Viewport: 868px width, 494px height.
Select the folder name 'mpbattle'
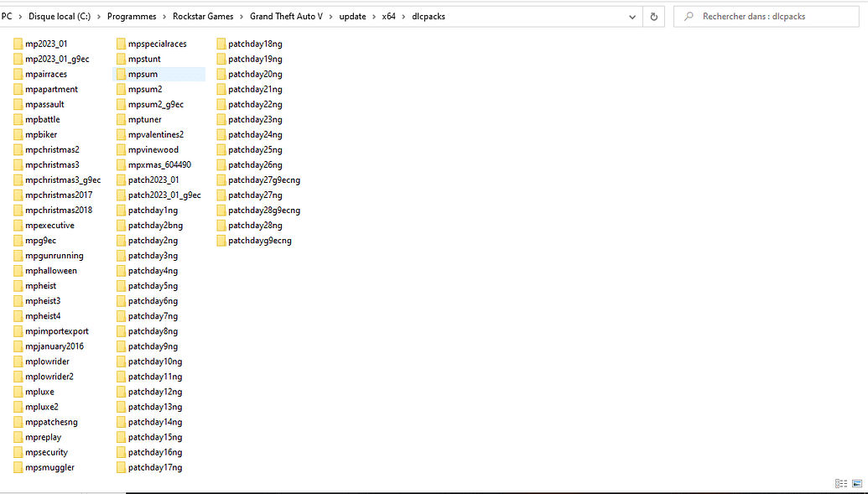(43, 120)
